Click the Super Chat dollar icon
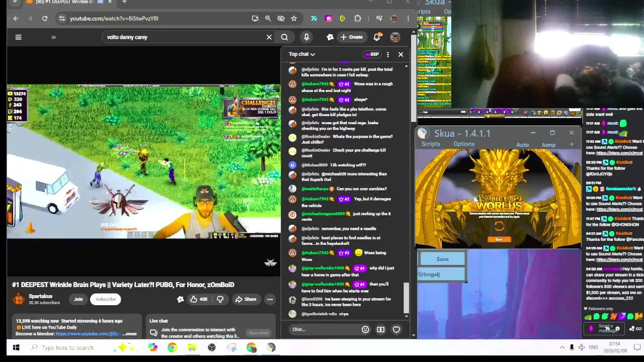The image size is (644, 362). (x=380, y=329)
